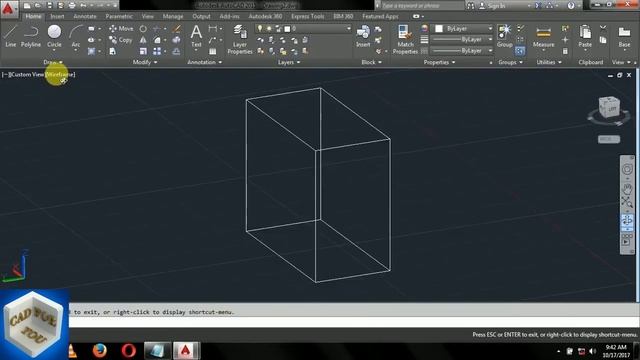Switch to the View ribbon tab
The width and height of the screenshot is (640, 360).
pyautogui.click(x=147, y=16)
